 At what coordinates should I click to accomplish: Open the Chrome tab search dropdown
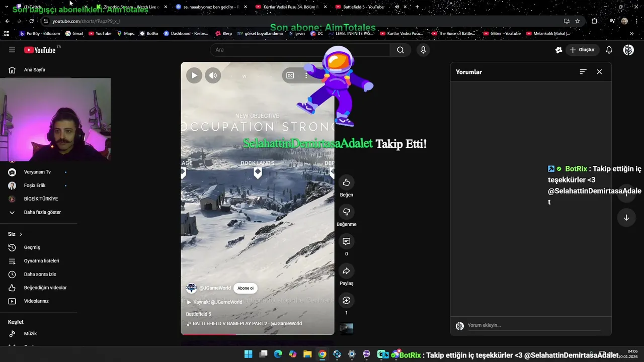(7, 7)
